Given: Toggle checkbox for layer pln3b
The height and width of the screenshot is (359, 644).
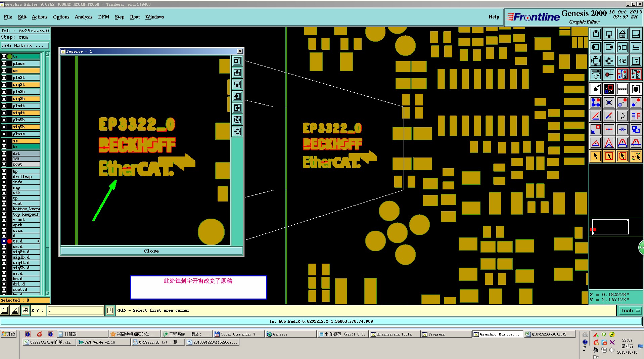Looking at the screenshot, I should tap(4, 92).
